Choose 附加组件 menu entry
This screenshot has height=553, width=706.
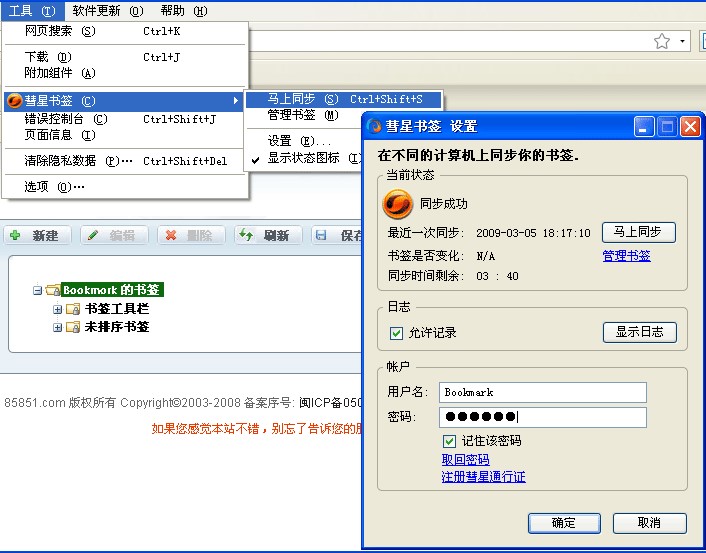(125, 73)
